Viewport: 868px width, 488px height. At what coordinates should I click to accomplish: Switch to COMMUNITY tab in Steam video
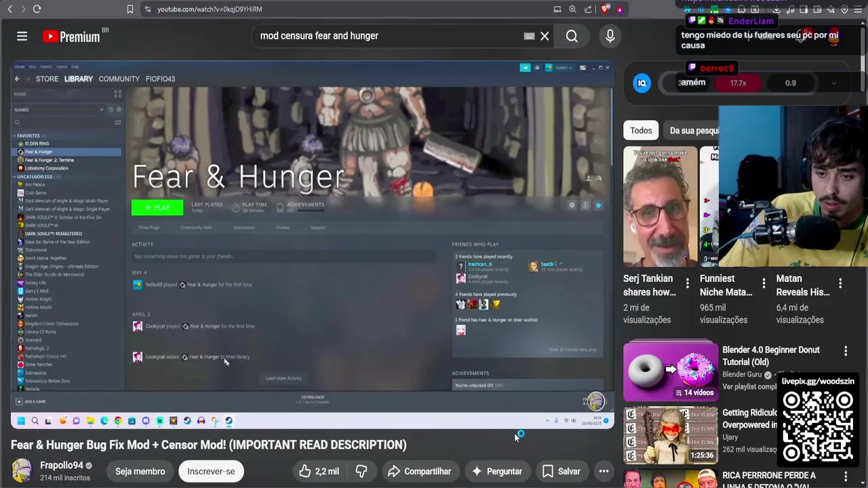119,79
